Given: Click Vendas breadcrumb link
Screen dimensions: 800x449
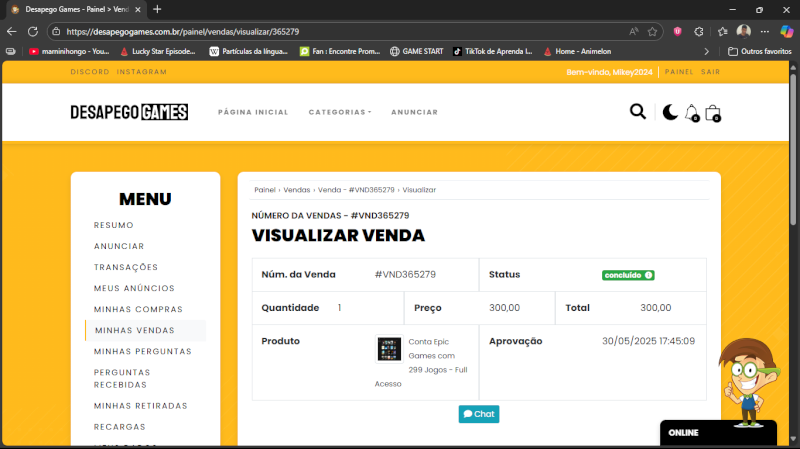Looking at the screenshot, I should 296,190.
